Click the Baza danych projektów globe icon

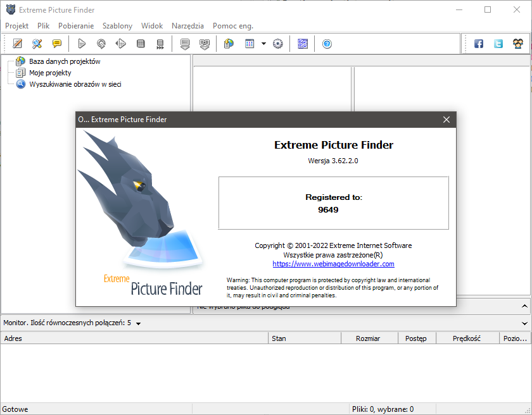pyautogui.click(x=21, y=61)
